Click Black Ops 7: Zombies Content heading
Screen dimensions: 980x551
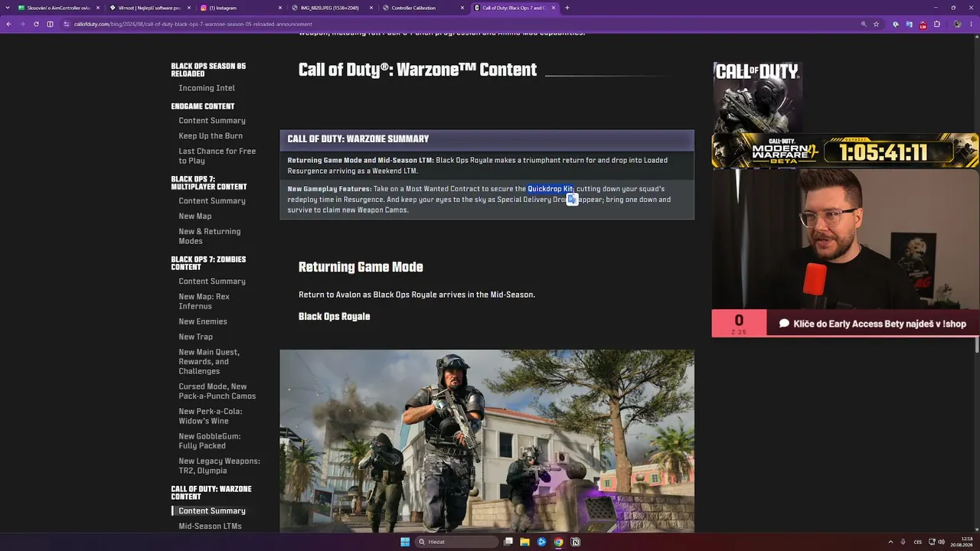pos(208,263)
